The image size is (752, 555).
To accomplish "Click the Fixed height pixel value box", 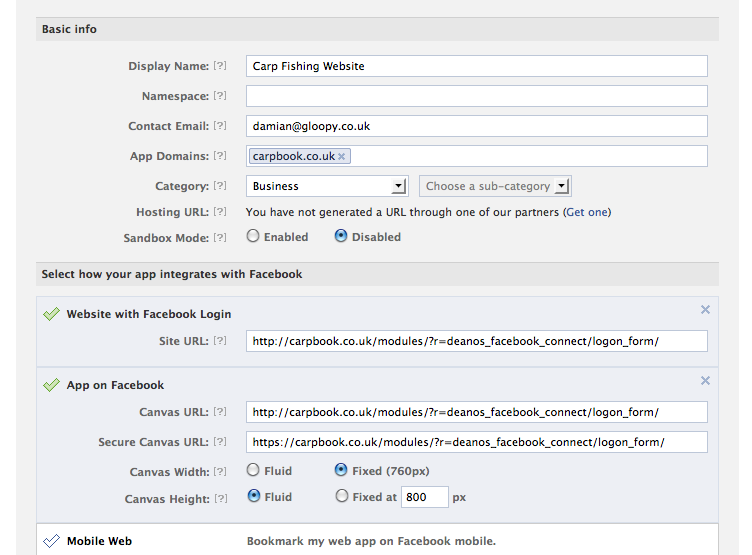I will 424,497.
